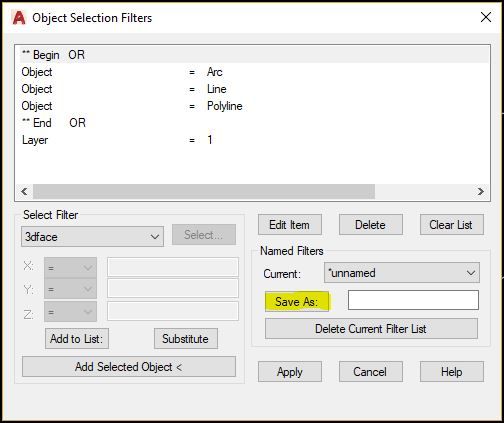Expand the Current named filter dropdown
The height and width of the screenshot is (423, 504).
coord(402,273)
